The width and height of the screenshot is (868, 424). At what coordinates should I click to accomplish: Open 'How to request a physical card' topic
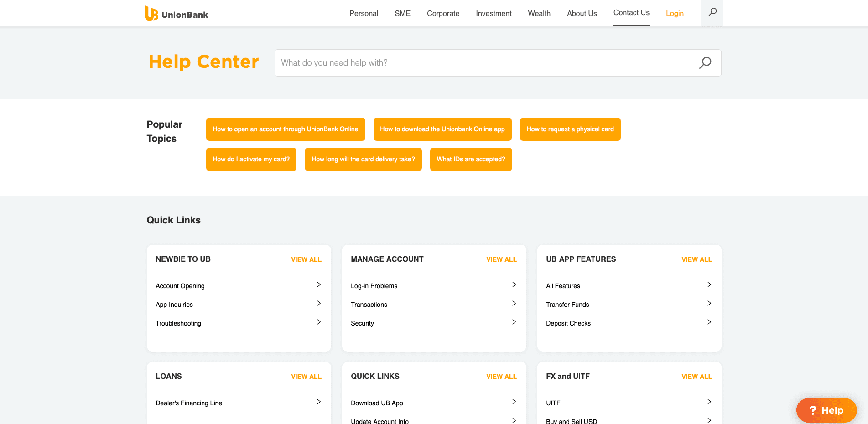[570, 129]
